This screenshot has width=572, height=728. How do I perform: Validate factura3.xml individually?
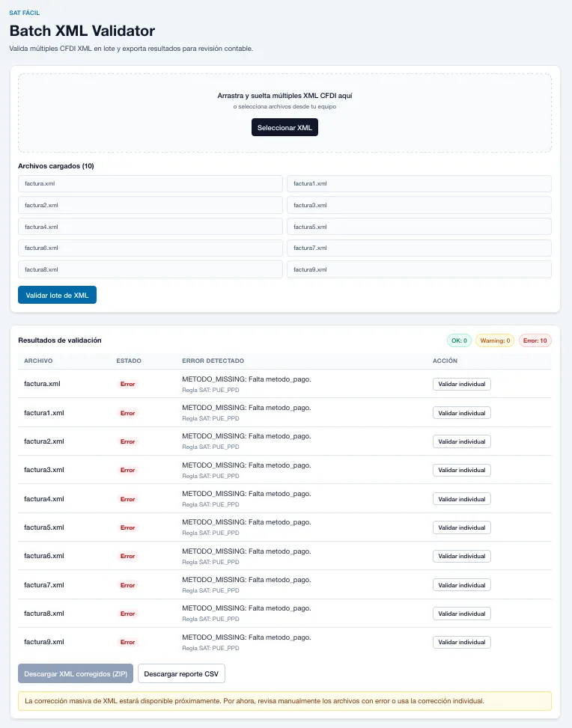(x=461, y=470)
